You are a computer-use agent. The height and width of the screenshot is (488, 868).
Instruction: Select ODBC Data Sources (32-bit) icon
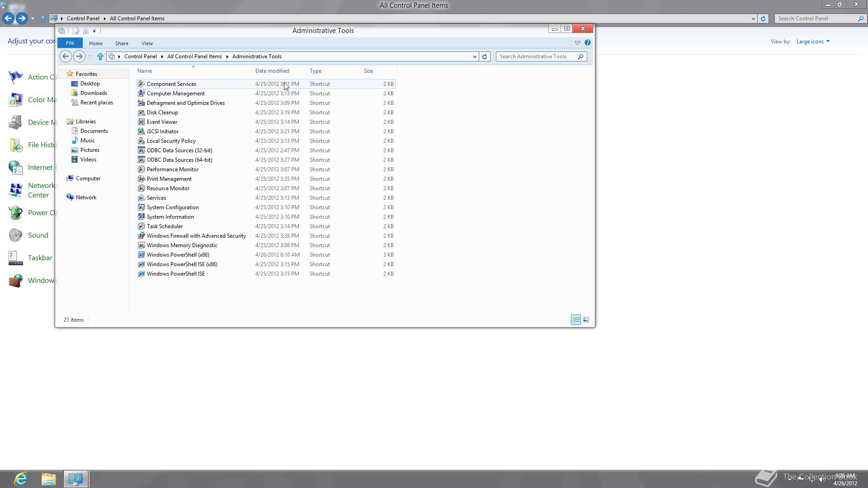point(141,150)
